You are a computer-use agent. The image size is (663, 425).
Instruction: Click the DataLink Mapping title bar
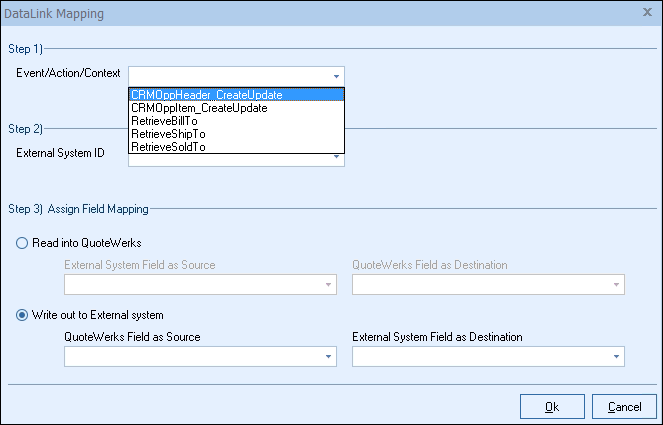tap(300, 14)
